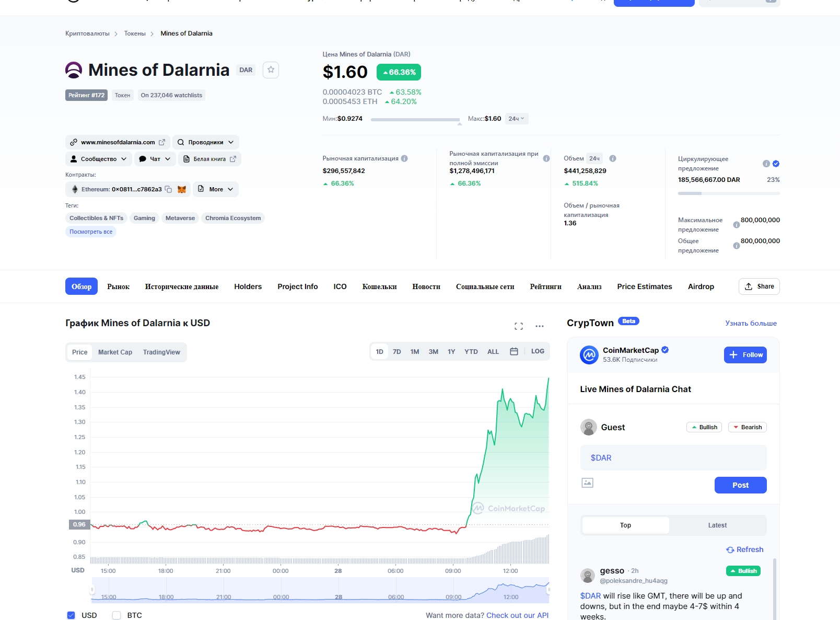The width and height of the screenshot is (840, 620).
Task: Open the 24h min/max period dropdown
Action: pos(517,119)
